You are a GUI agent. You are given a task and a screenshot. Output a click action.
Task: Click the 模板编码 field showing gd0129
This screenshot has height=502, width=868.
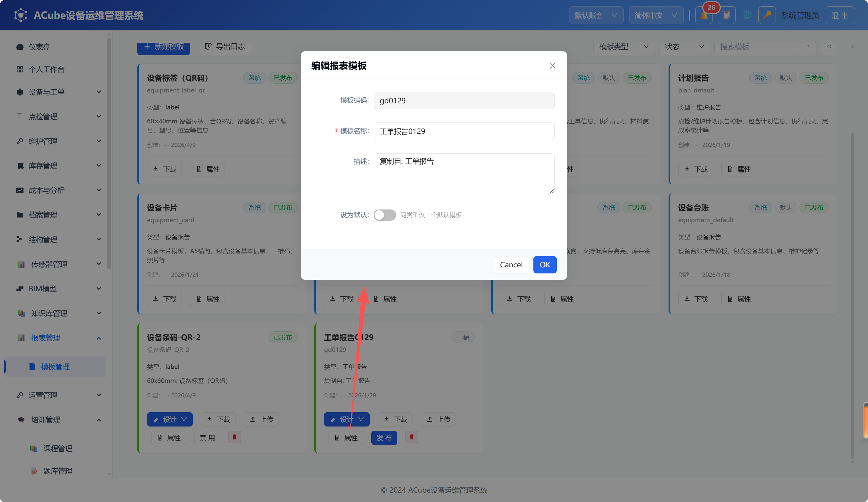464,100
